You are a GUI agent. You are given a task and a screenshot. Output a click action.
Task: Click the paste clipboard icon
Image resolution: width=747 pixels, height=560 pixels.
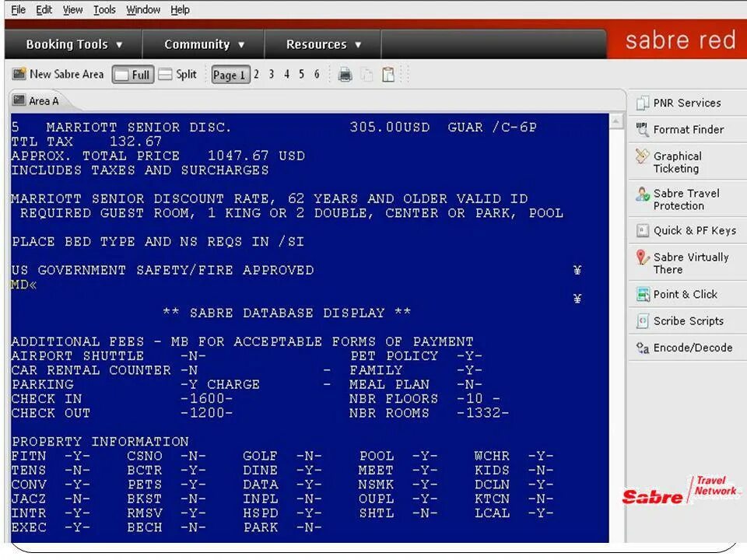[x=388, y=75]
